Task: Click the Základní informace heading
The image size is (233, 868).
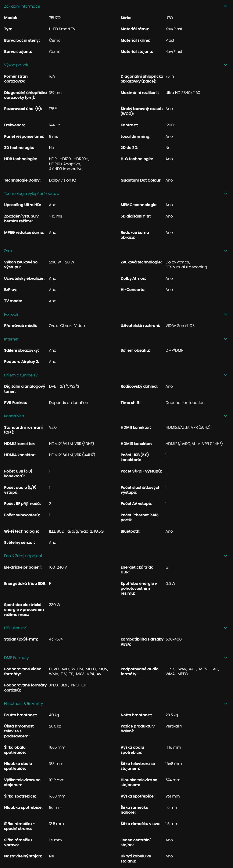Action: [x=22, y=6]
